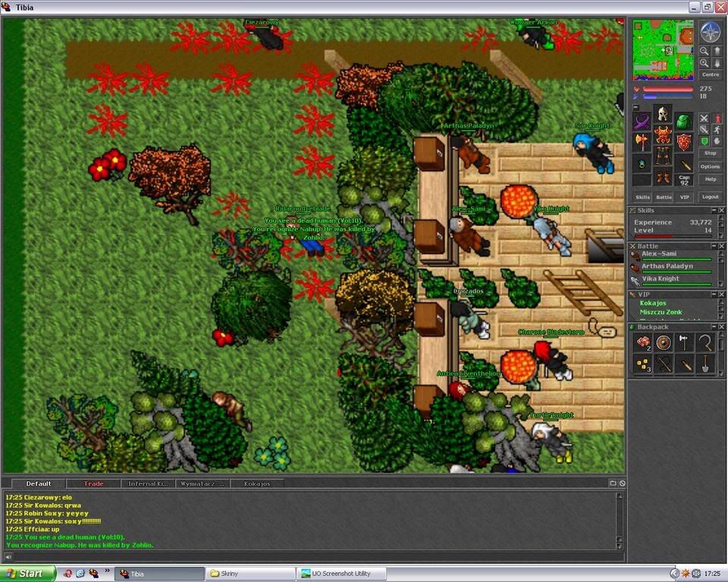Move the minimap down one floor
This screenshot has height=582, width=728.
[x=717, y=63]
